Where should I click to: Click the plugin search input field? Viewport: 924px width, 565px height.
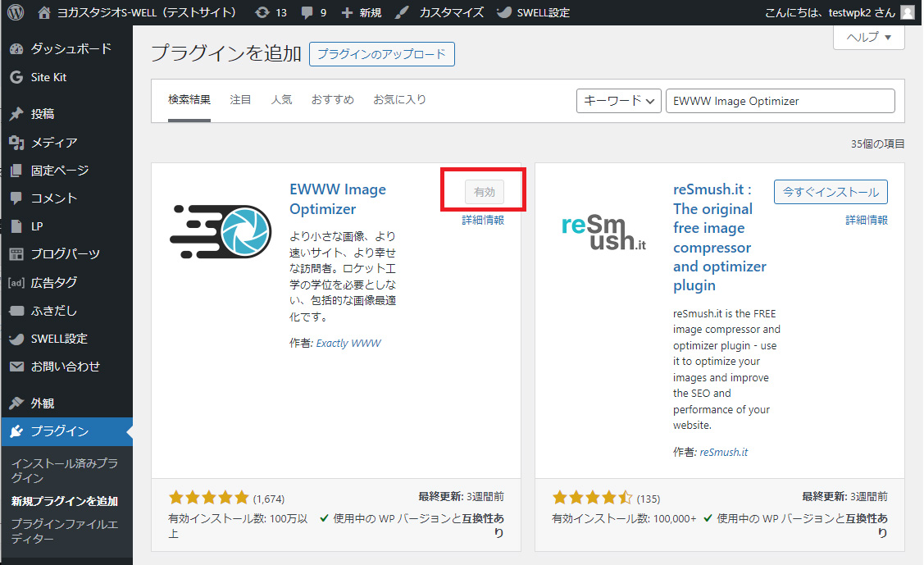tap(781, 101)
